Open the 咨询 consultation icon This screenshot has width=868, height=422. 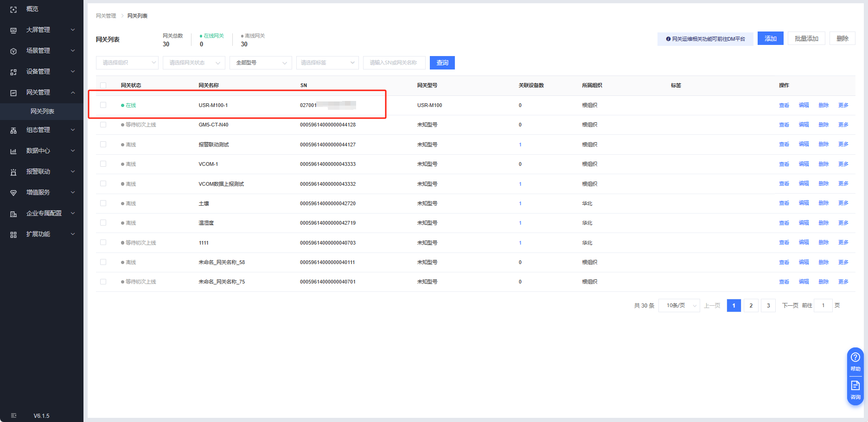[x=855, y=386]
